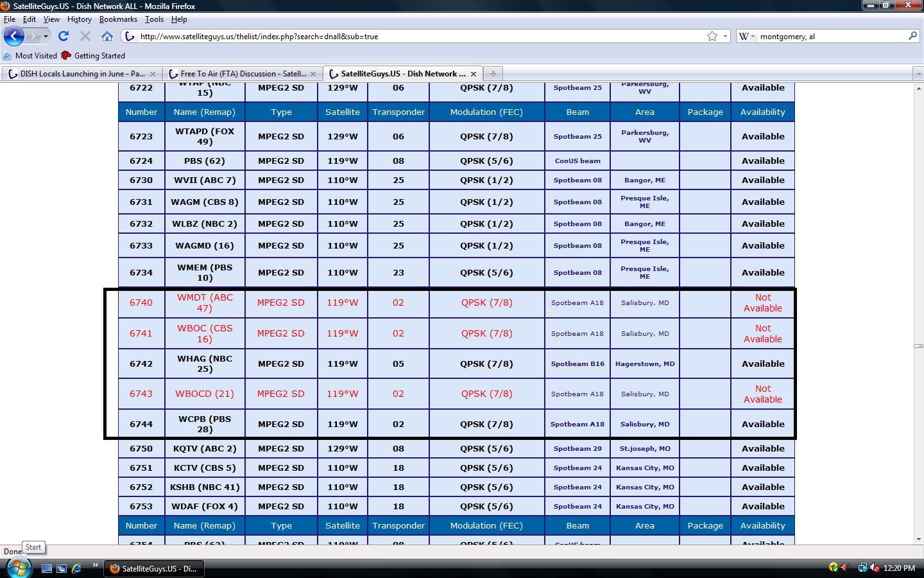The height and width of the screenshot is (578, 924).
Task: Click the taskbar clock showing 12:20 PM
Action: point(899,568)
